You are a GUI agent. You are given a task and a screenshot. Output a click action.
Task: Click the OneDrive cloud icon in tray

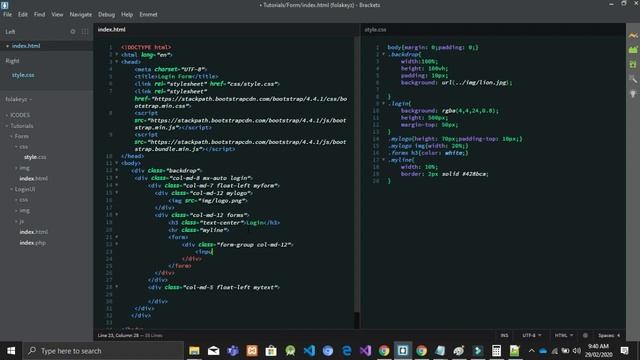coord(543,351)
